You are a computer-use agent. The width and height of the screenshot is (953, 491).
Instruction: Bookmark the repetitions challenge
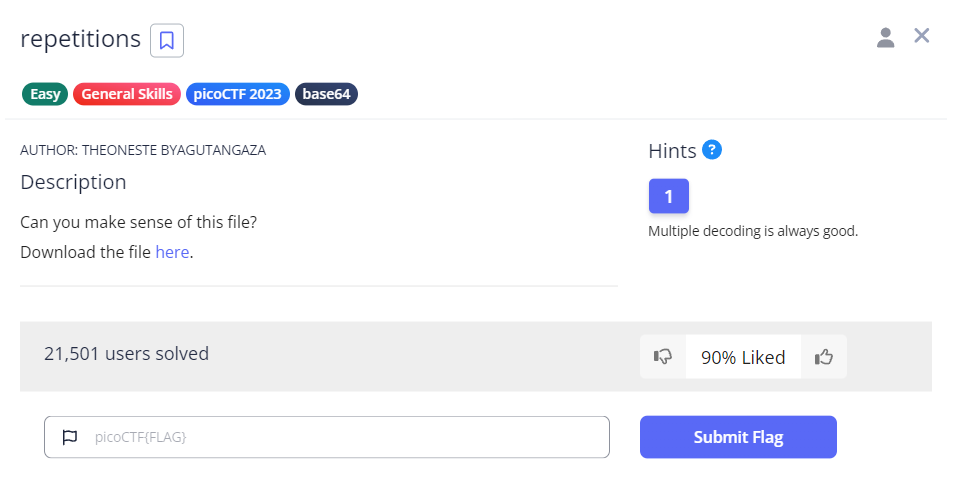click(167, 40)
